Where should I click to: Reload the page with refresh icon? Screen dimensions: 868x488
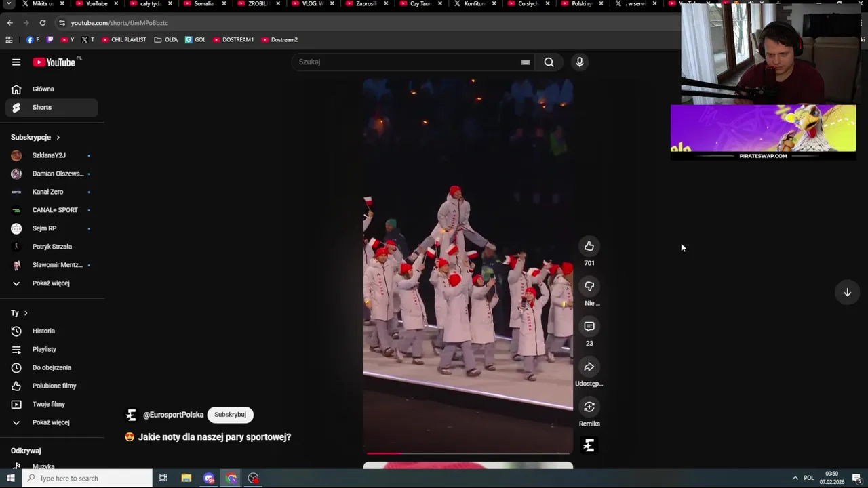[42, 22]
